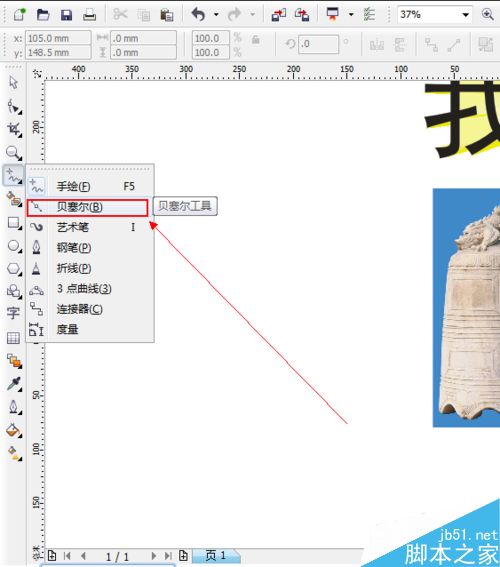Select the Smart fill tool
This screenshot has width=500, height=567.
[14, 199]
